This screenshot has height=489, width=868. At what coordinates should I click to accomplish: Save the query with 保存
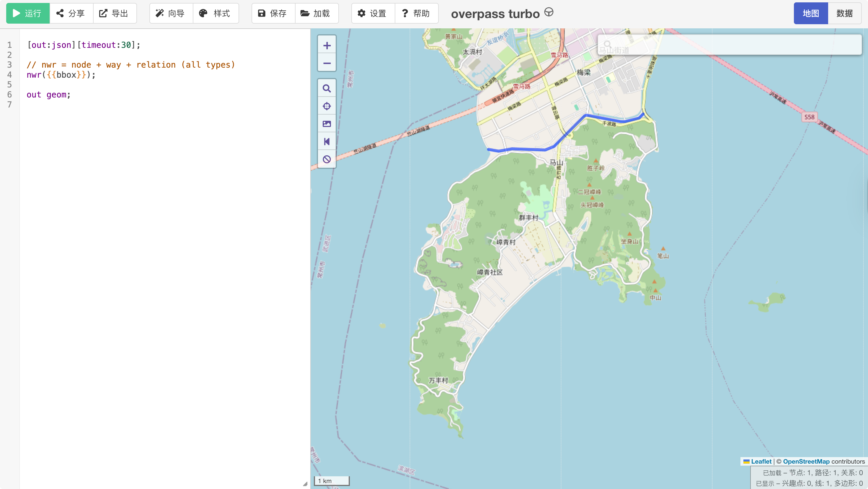(x=273, y=13)
